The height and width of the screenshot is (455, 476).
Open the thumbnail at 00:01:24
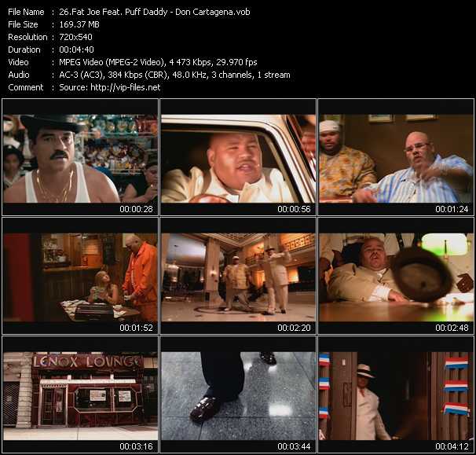click(x=396, y=157)
